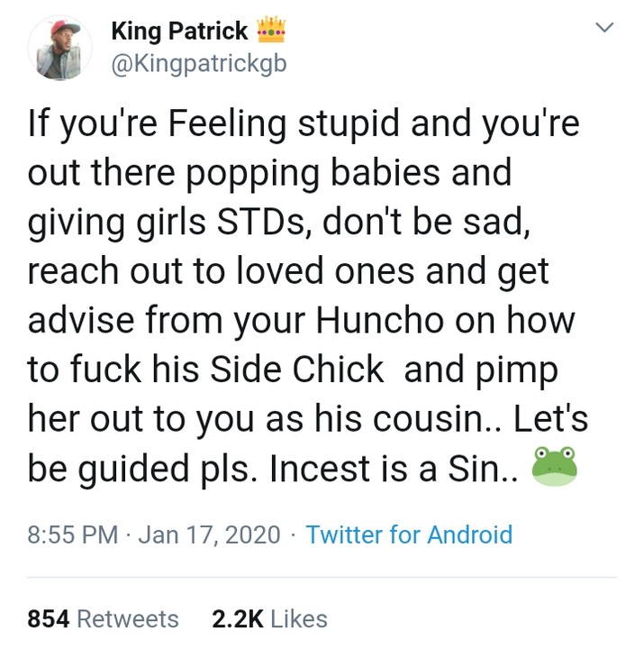Image resolution: width=644 pixels, height=649 pixels.
Task: Click the "8:55 PM" timestamp
Action: [73, 535]
